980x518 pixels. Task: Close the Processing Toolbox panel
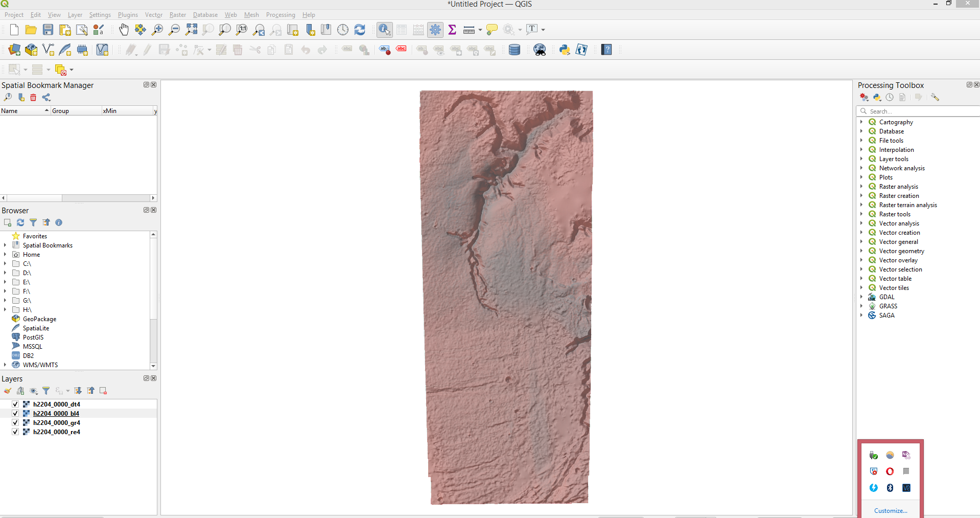pos(976,85)
